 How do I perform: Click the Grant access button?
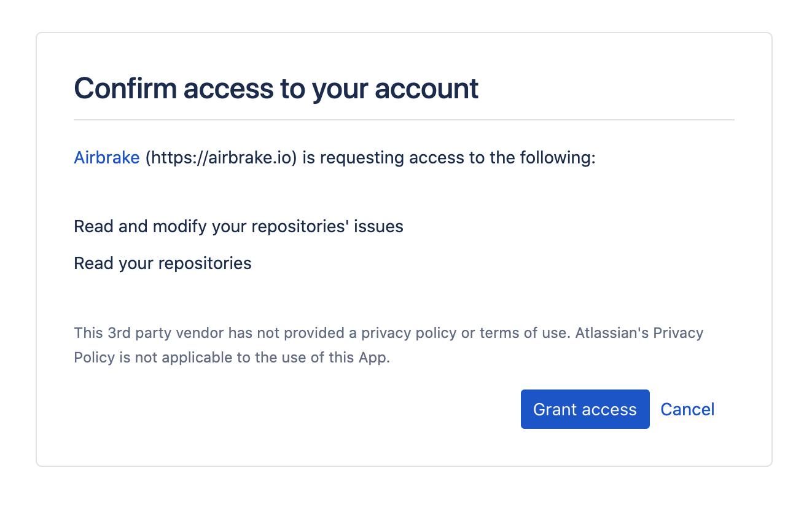pyautogui.click(x=585, y=409)
